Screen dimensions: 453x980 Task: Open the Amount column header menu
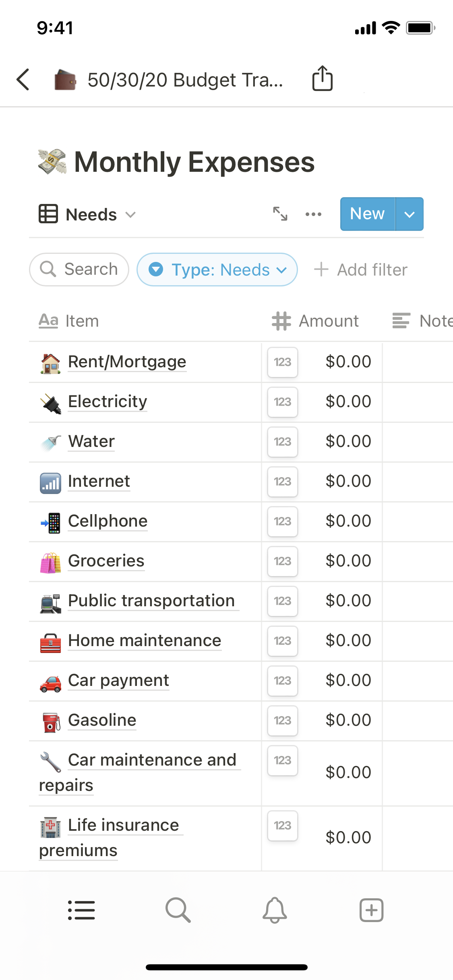click(x=329, y=321)
